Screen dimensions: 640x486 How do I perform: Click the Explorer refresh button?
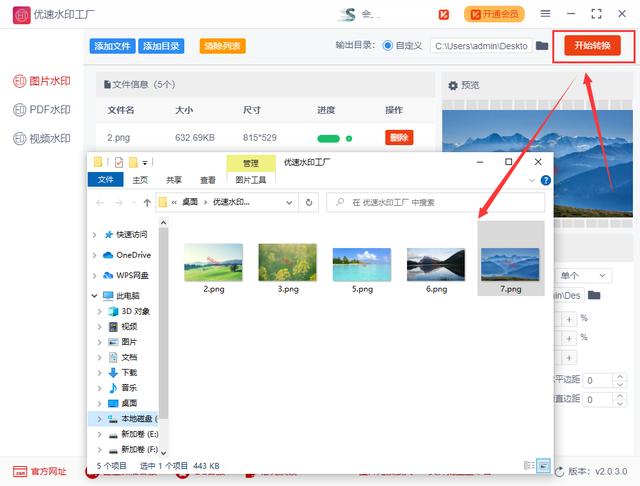pos(309,202)
